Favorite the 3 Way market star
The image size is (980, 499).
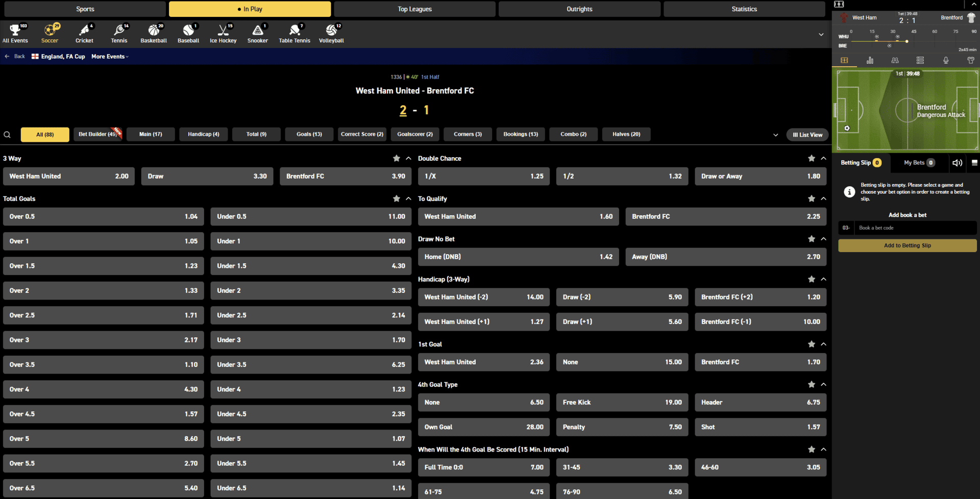tap(397, 159)
